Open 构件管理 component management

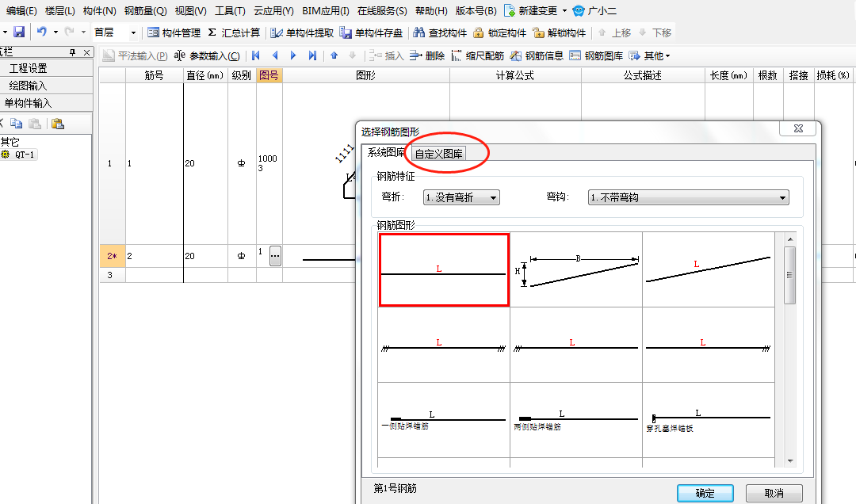pos(174,32)
